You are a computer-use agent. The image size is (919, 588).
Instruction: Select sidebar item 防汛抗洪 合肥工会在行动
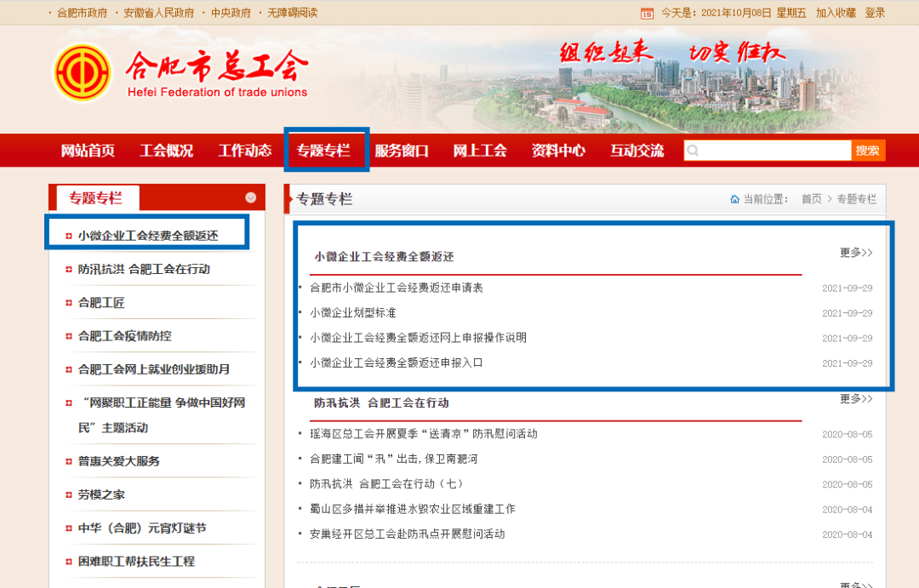tap(144, 269)
